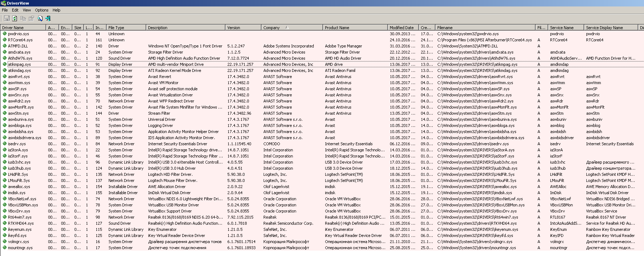644x256 pixels.
Task: Select the aswStm.sys driver name
Action: (x=18, y=113)
